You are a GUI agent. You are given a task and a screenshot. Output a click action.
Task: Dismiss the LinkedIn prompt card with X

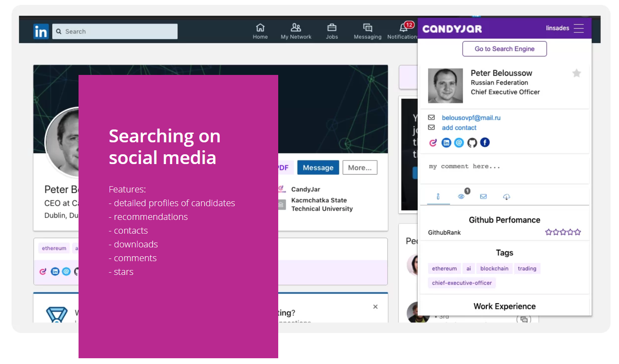pyautogui.click(x=375, y=307)
